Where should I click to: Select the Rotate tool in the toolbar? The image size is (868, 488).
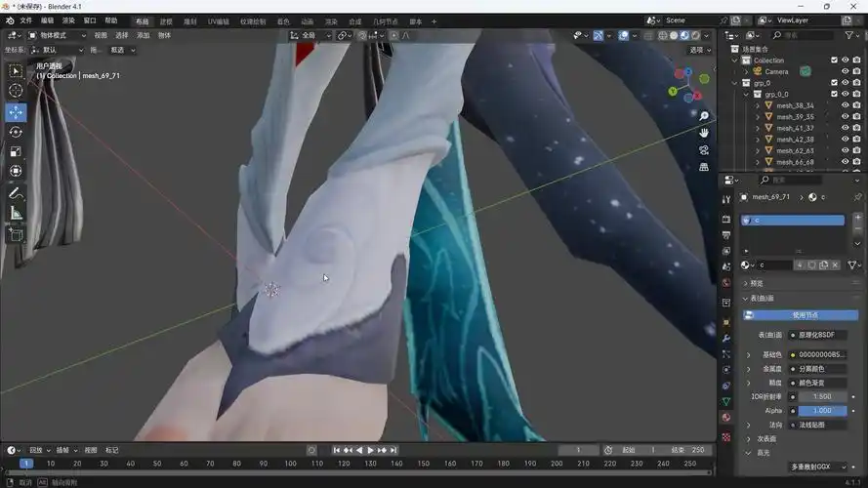pyautogui.click(x=16, y=132)
